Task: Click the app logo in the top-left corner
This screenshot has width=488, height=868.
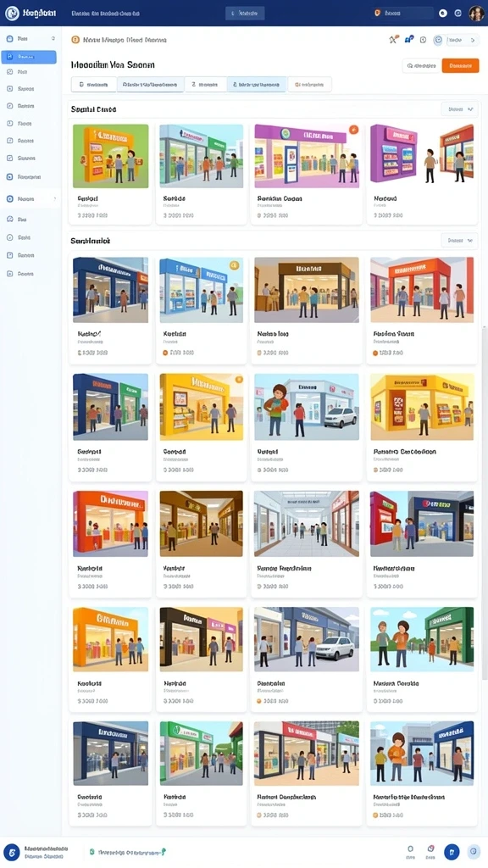Action: (x=12, y=13)
